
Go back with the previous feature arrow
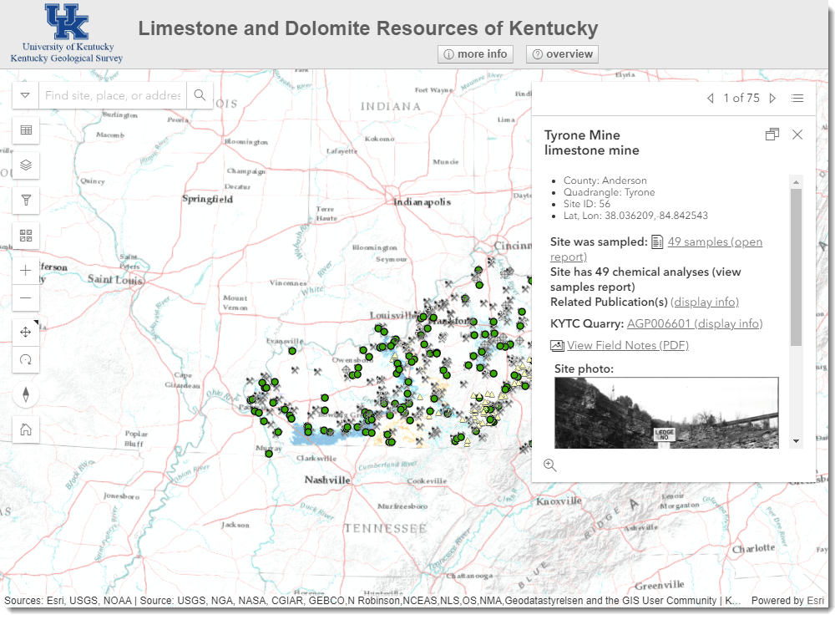tap(711, 98)
